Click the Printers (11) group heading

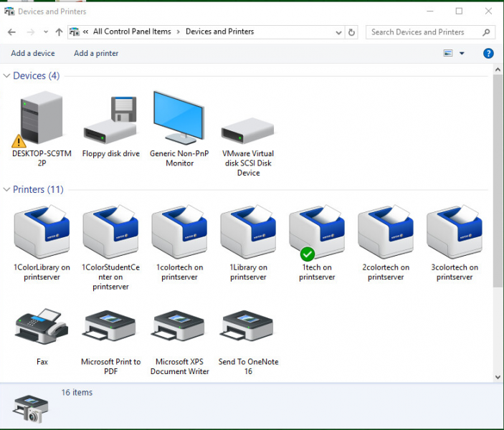click(x=38, y=190)
